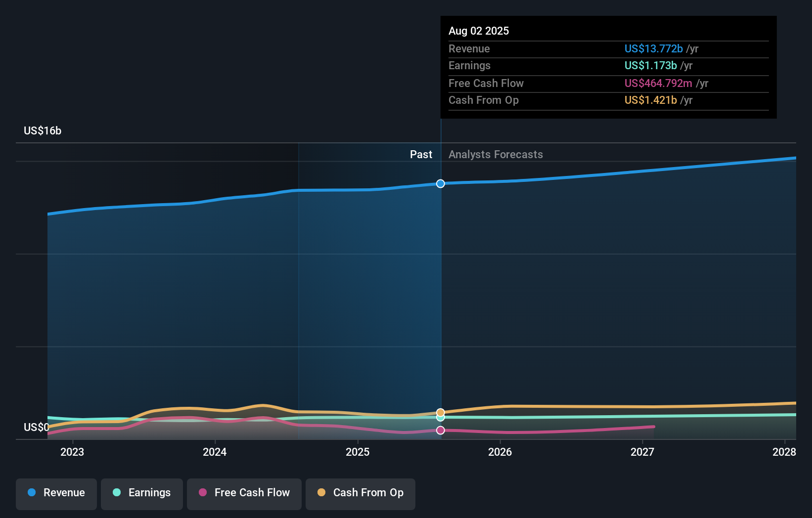The image size is (812, 518).
Task: Click the Cash From Op value US$1.421b
Action: click(650, 100)
